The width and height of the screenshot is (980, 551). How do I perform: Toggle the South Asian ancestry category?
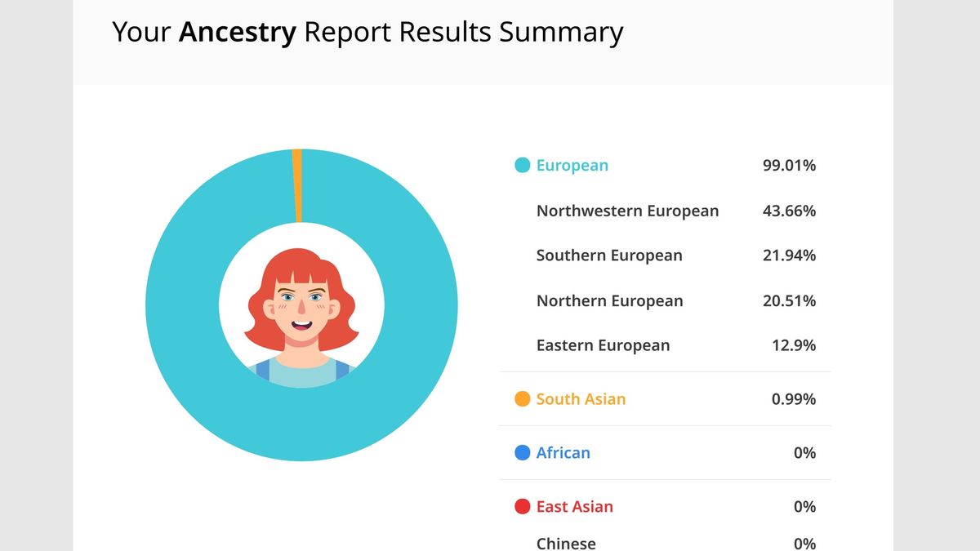(581, 398)
